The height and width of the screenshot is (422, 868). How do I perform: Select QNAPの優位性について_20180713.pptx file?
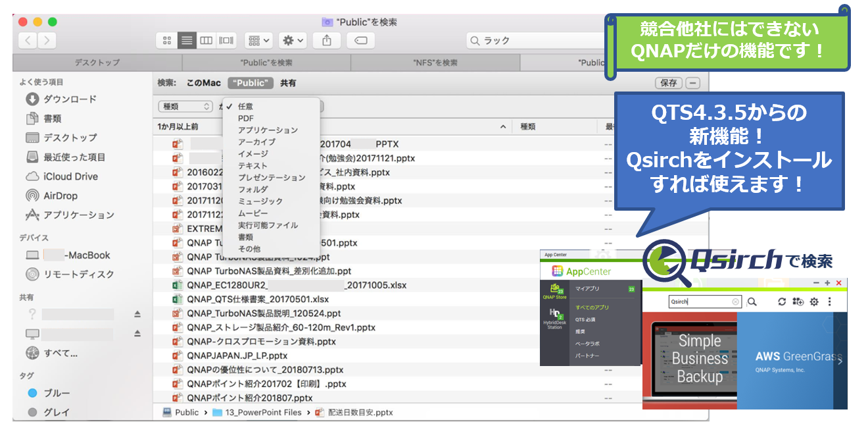[x=265, y=370]
